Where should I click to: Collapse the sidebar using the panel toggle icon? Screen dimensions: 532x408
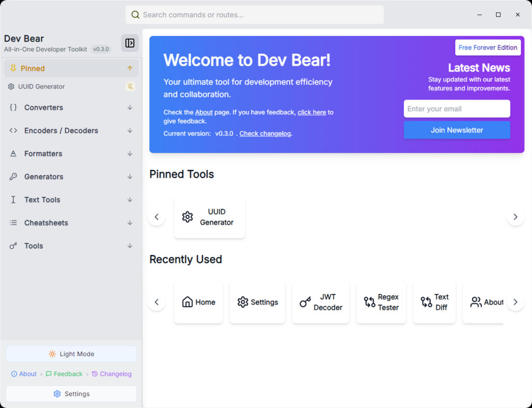(130, 43)
